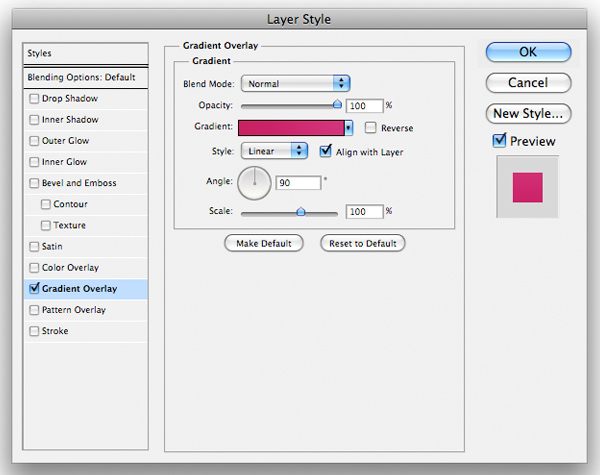Check the Drop Shadow checkbox

pos(34,99)
